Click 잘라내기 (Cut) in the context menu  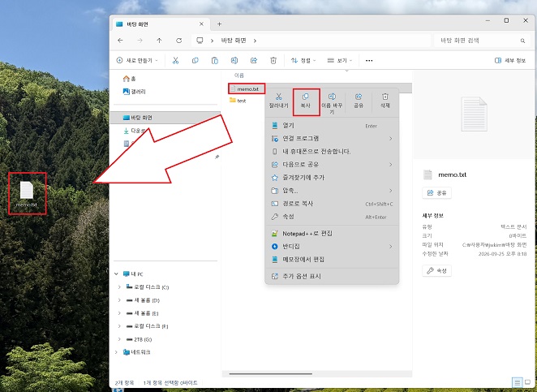click(279, 101)
